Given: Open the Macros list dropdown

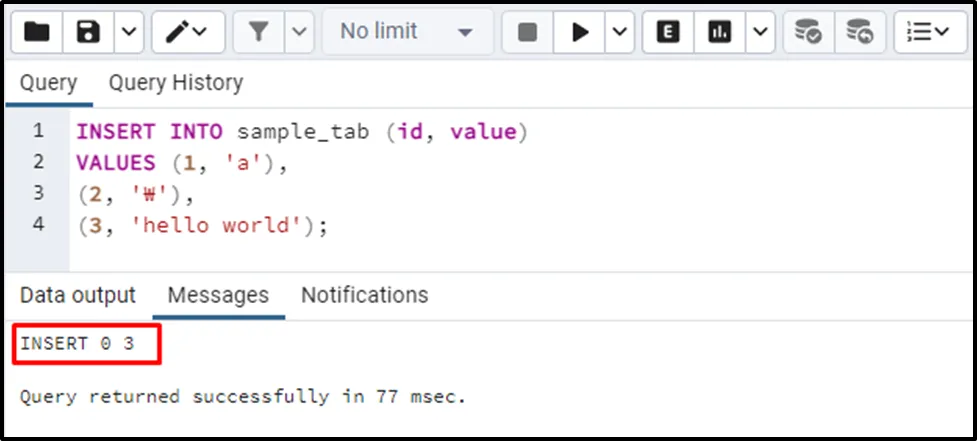Looking at the screenshot, I should [929, 32].
